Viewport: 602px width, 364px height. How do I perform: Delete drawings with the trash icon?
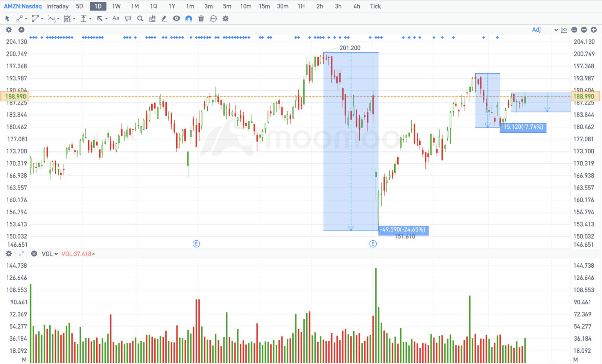pyautogui.click(x=201, y=18)
